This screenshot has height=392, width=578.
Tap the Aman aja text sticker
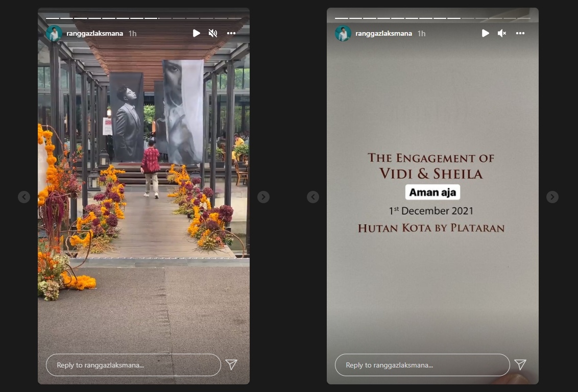432,192
